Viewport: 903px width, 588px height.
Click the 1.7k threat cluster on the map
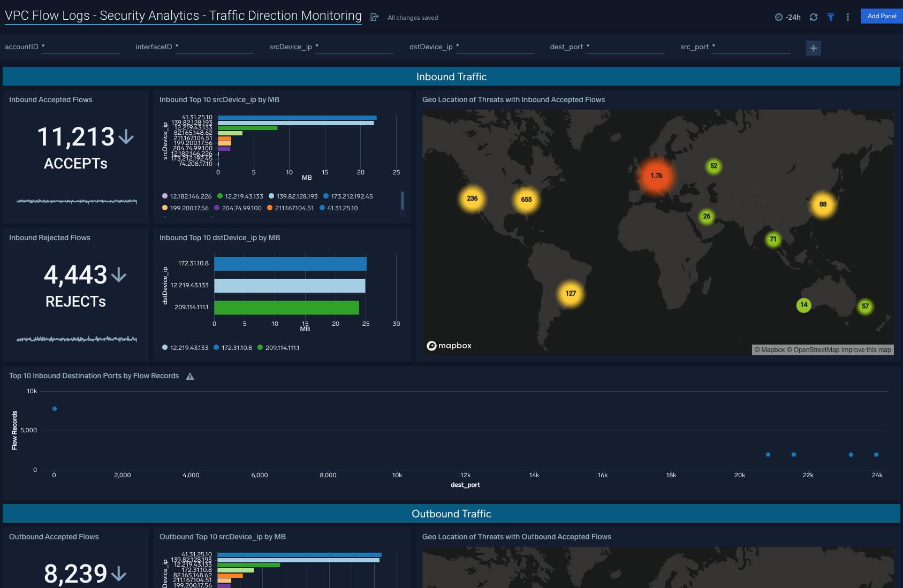click(x=657, y=175)
